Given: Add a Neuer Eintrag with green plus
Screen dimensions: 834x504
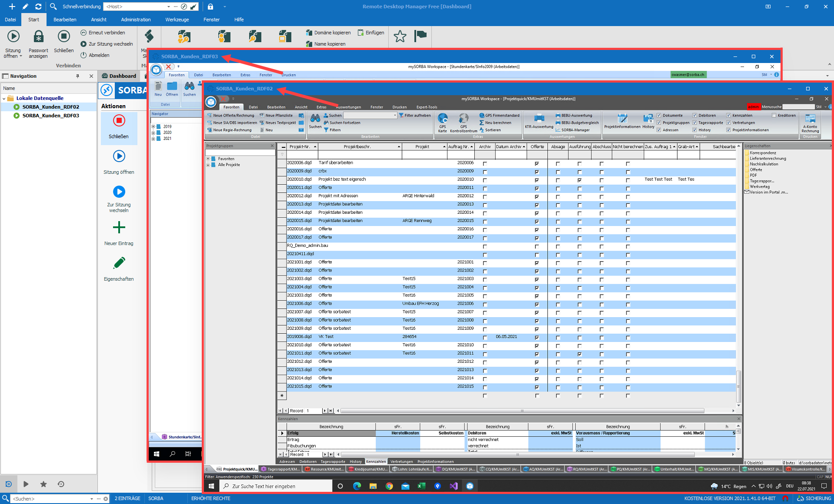Looking at the screenshot, I should tap(119, 228).
